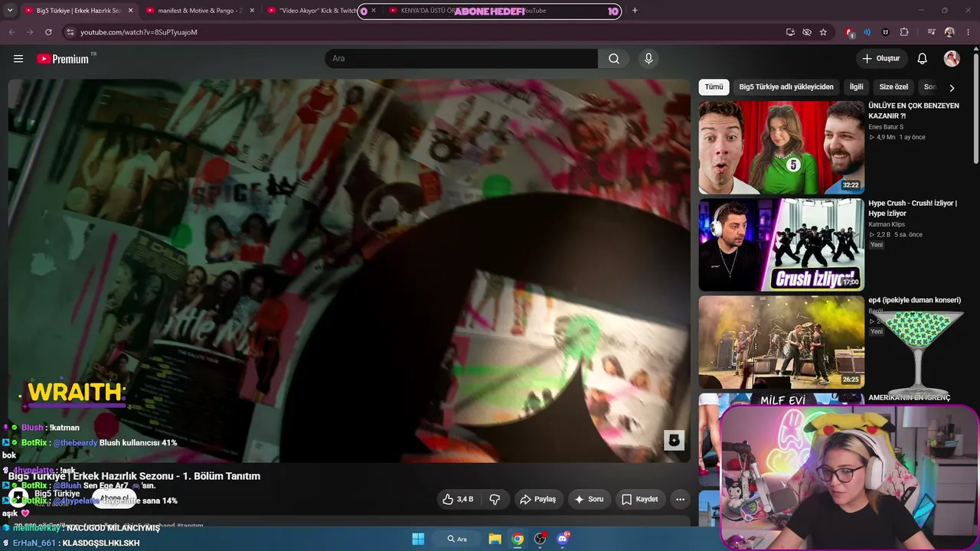Open the OBS icon in the taskbar
This screenshot has width=980, height=551.
540,539
